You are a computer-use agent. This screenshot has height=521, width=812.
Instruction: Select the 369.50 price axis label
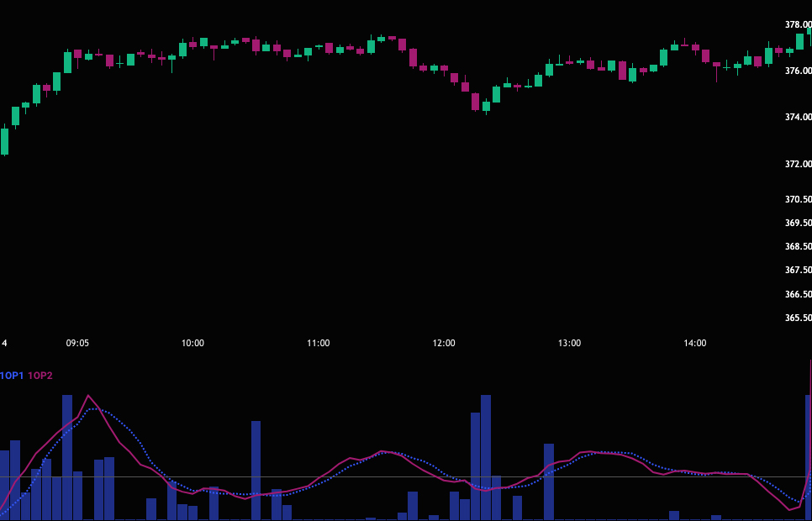tap(798, 224)
